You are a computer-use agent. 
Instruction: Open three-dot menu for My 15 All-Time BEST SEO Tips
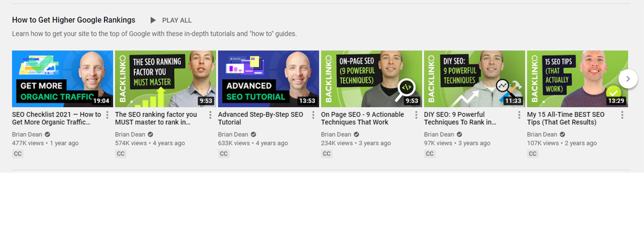(x=622, y=115)
